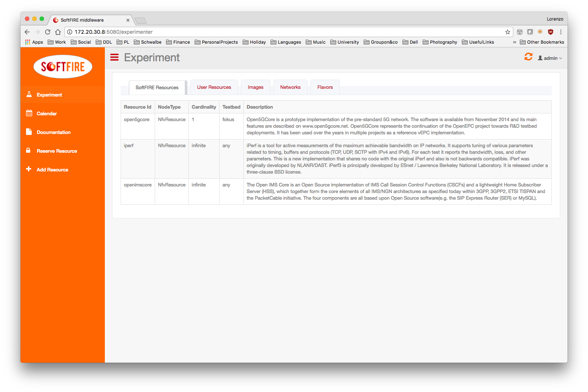Click the orange refresh icon near admin
588x392 pixels.
point(528,57)
